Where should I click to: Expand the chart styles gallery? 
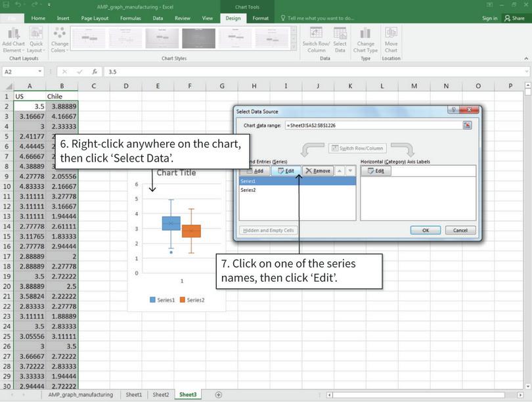click(x=294, y=47)
